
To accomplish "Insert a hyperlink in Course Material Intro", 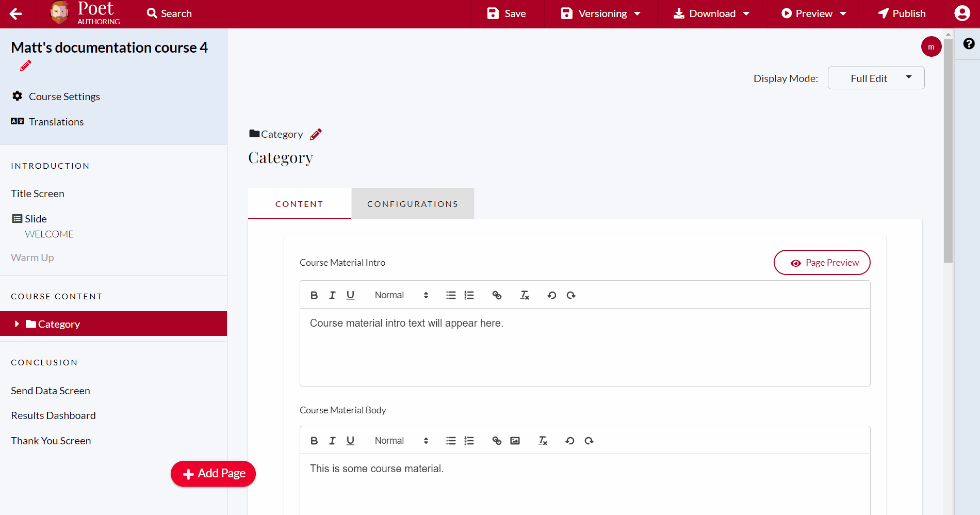I will 497,295.
